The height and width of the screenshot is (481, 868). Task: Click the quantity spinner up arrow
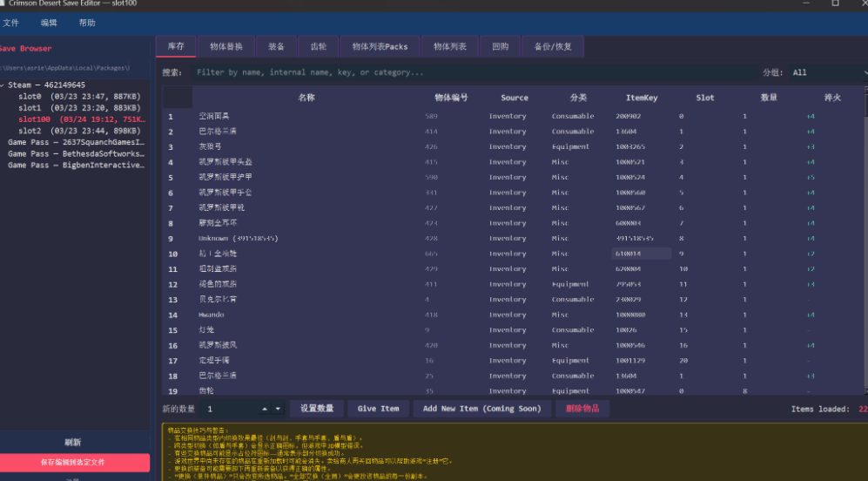[265, 409]
